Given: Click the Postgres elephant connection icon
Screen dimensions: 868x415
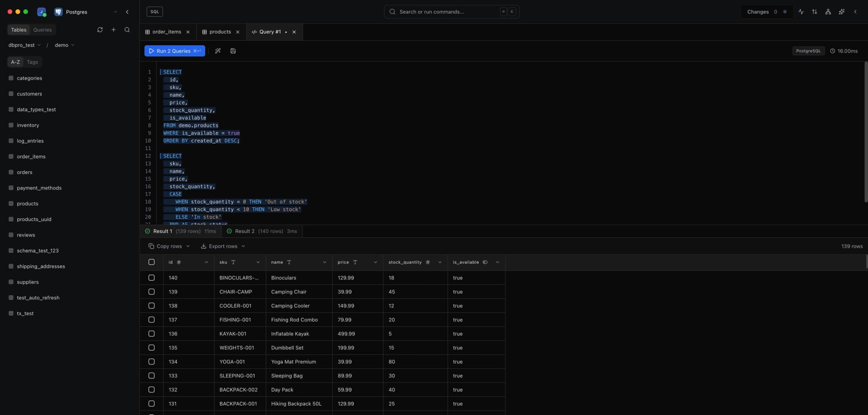Looking at the screenshot, I should click(58, 12).
